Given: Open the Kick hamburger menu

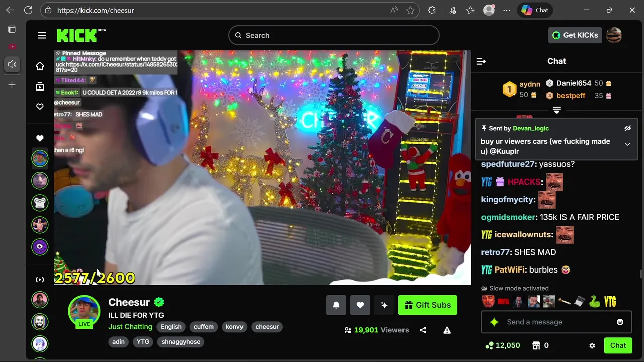Looking at the screenshot, I should 42,35.
